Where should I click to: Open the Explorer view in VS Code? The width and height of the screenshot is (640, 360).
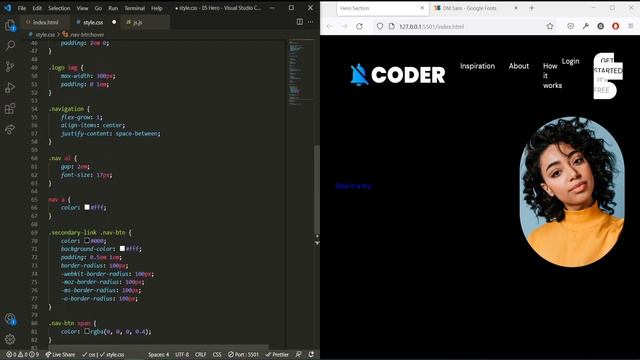coord(10,25)
